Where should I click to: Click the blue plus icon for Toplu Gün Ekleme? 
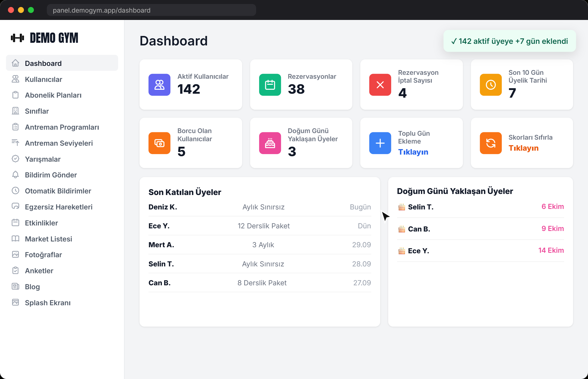tap(380, 143)
